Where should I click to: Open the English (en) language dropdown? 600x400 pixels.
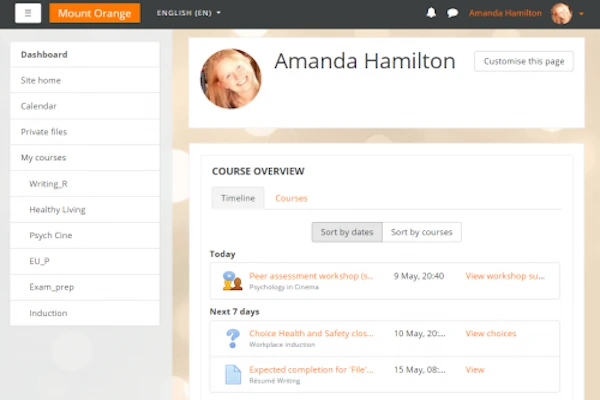(x=189, y=13)
